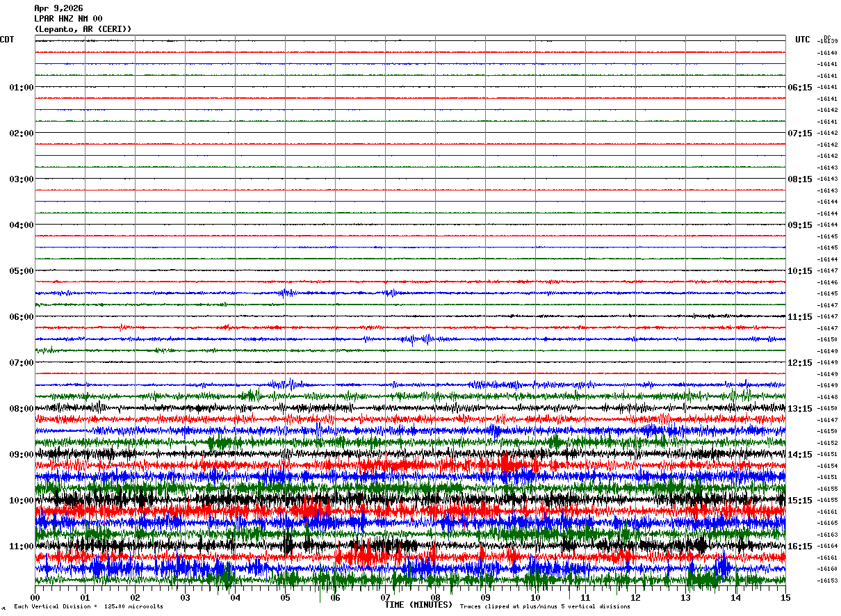Click minute tick label 11 on time axis
Viewport: 841px width, 616px height.
[x=586, y=597]
